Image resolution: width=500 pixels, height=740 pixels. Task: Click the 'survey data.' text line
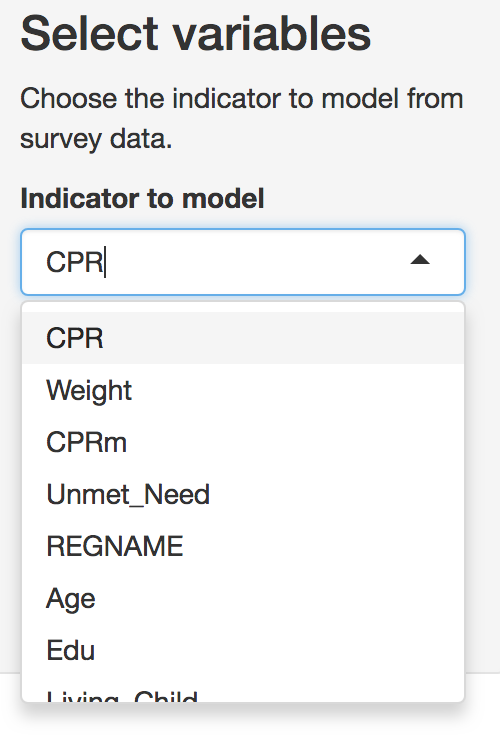click(x=96, y=139)
